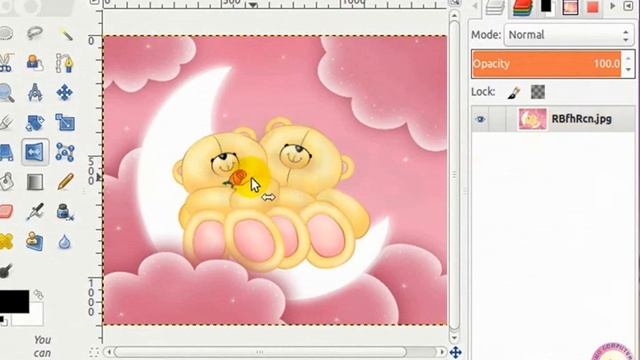The image size is (640, 360).
Task: Click the RBfhRcn.jpg layer thumbnail
Action: [x=532, y=119]
